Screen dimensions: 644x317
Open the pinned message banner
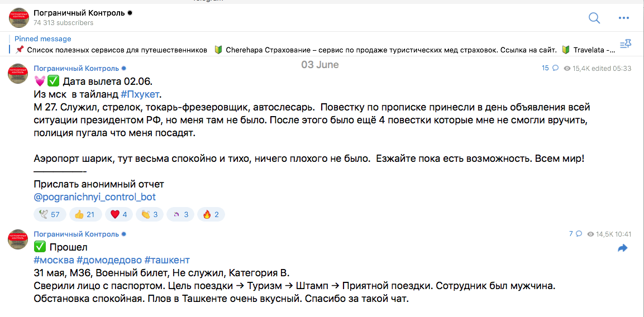312,45
